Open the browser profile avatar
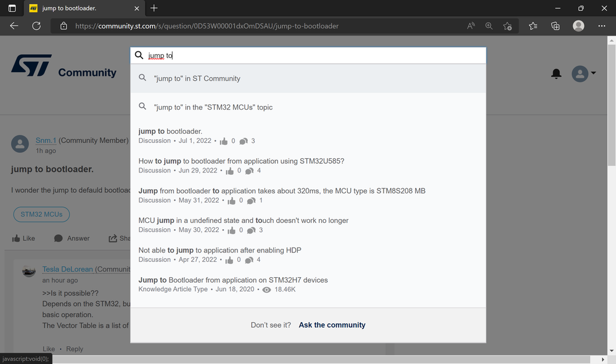This screenshot has width=616, height=364. pyautogui.click(x=578, y=26)
